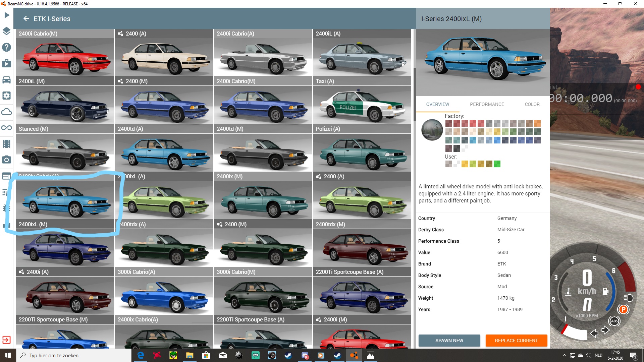Click the vehicle list vertical scrollbar

coord(415,95)
